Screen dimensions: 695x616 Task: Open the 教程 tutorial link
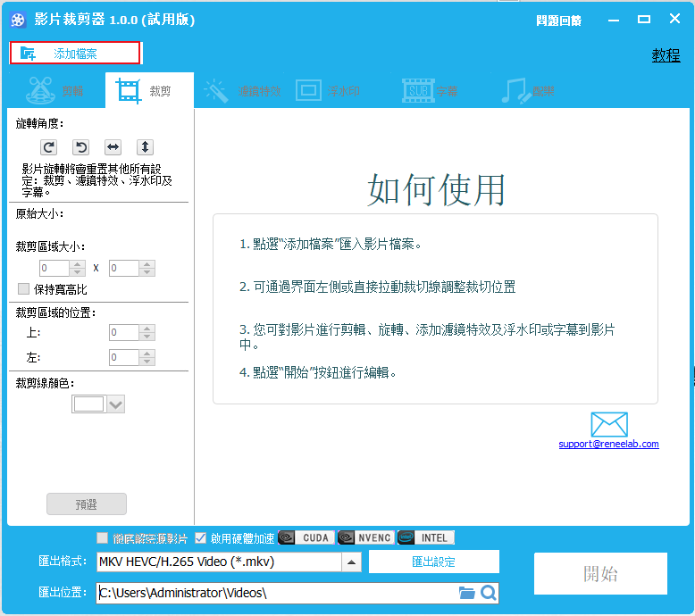pyautogui.click(x=666, y=55)
